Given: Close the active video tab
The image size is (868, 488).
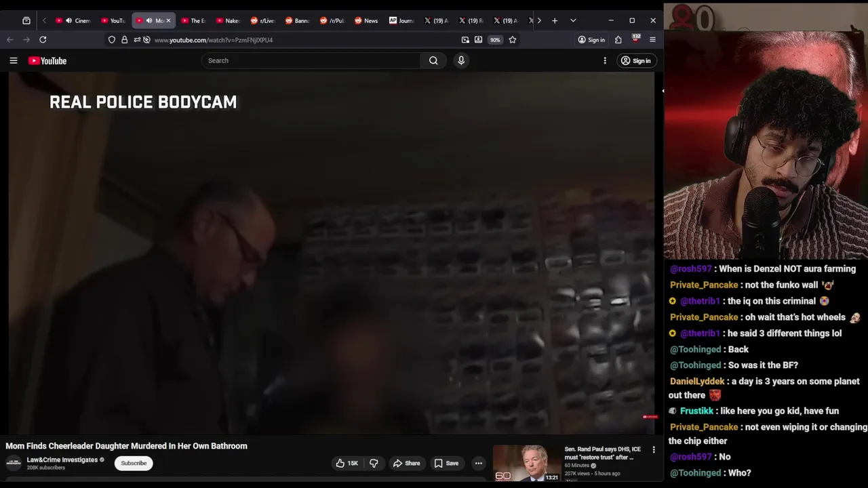Looking at the screenshot, I should [x=168, y=20].
